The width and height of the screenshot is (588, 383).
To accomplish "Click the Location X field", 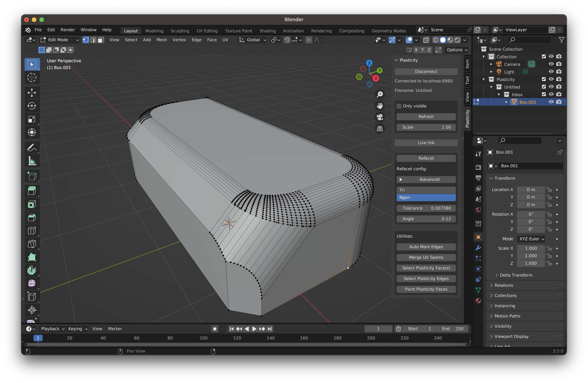I will click(531, 190).
